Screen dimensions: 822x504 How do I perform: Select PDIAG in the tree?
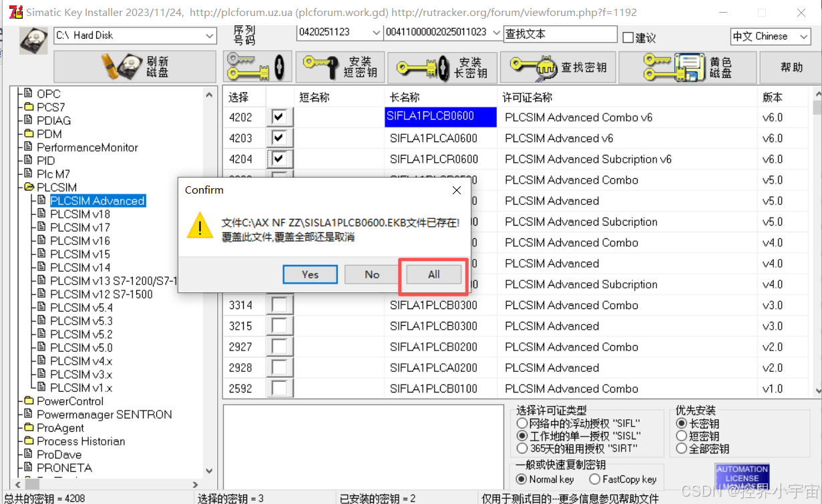tap(53, 121)
